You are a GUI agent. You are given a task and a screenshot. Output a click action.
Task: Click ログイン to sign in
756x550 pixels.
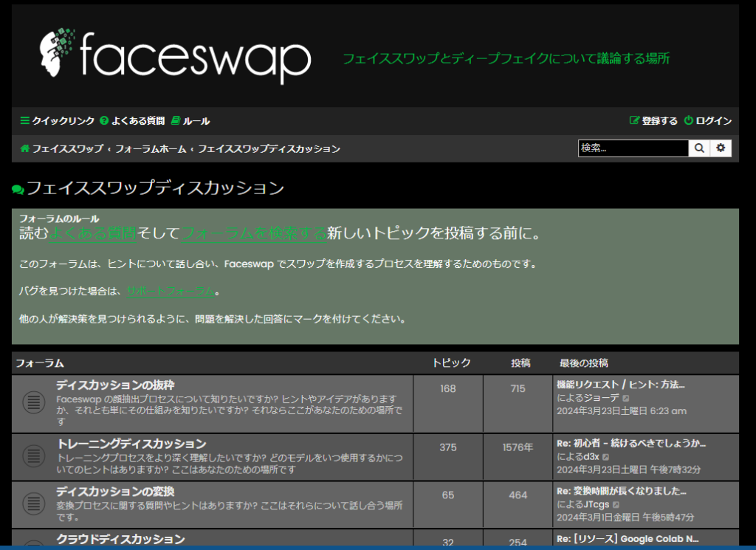point(708,121)
